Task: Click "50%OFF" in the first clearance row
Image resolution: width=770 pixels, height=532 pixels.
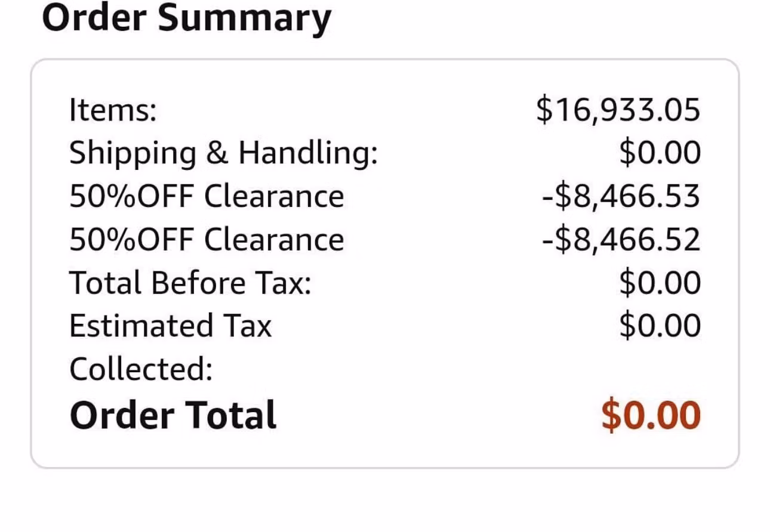Action: [x=131, y=196]
